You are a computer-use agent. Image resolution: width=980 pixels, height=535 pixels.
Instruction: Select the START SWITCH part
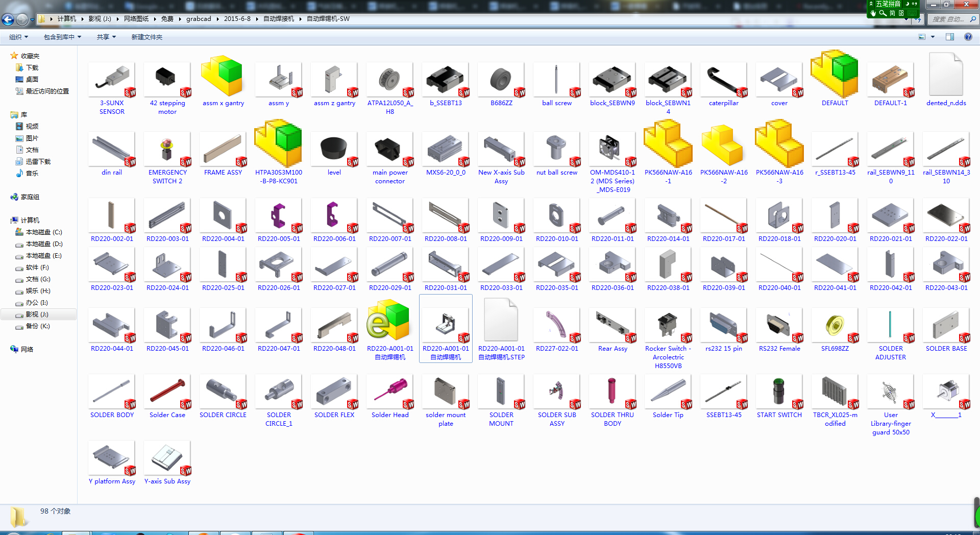(779, 396)
